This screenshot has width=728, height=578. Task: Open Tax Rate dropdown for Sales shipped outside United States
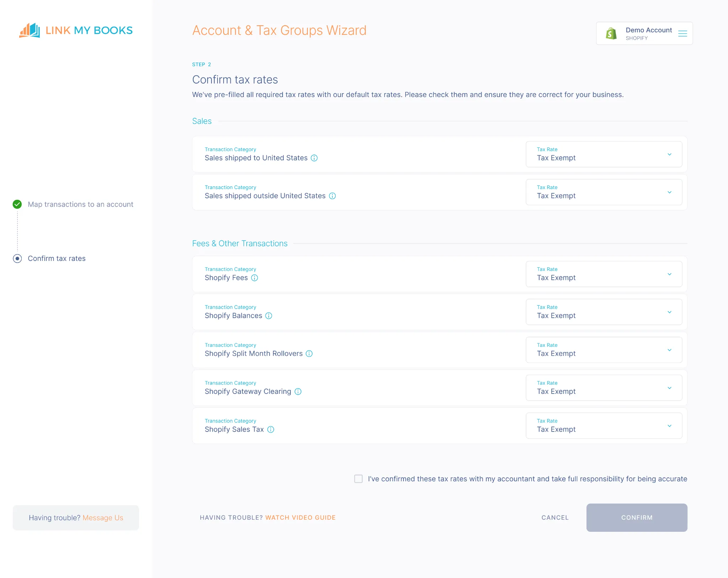(x=604, y=192)
